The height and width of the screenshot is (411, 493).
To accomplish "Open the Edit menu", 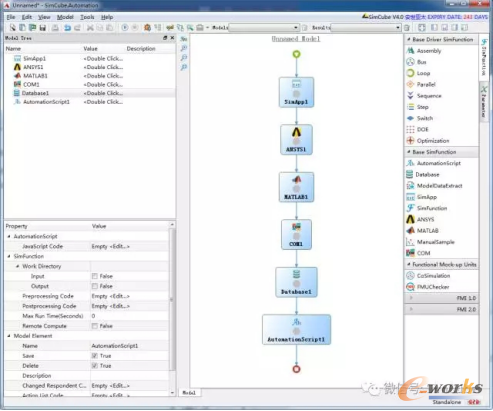I will (27, 17).
